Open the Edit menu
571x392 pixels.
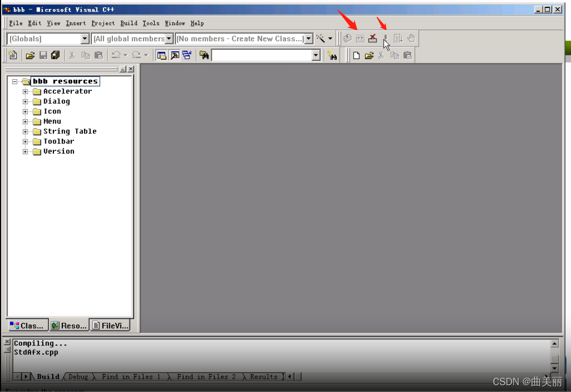tap(35, 23)
